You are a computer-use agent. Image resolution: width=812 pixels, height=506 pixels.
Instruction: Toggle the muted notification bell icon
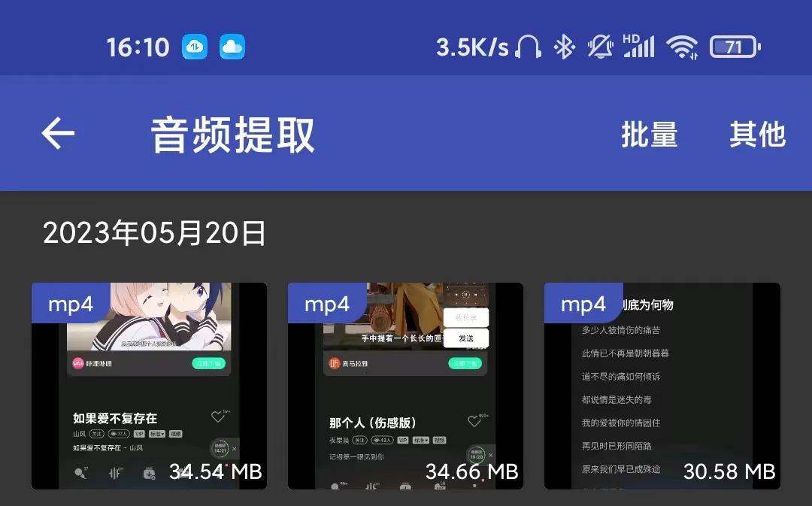coord(600,46)
